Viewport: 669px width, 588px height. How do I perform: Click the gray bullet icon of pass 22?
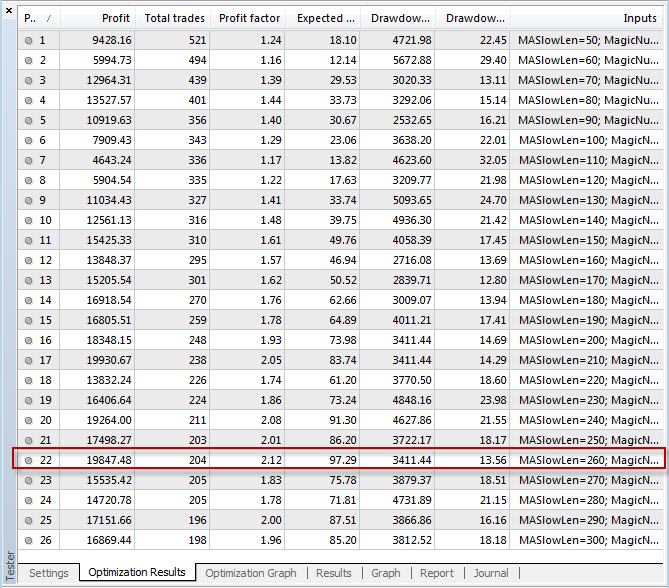click(x=28, y=460)
